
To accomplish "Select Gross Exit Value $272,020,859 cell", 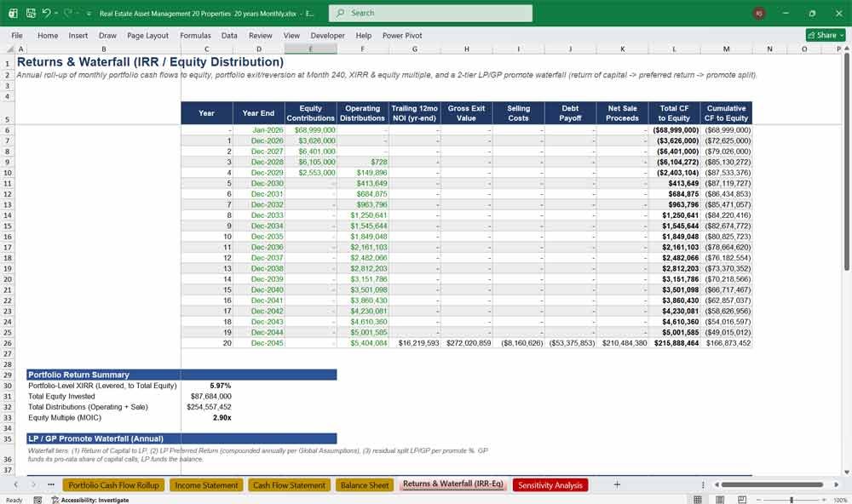I will 467,343.
